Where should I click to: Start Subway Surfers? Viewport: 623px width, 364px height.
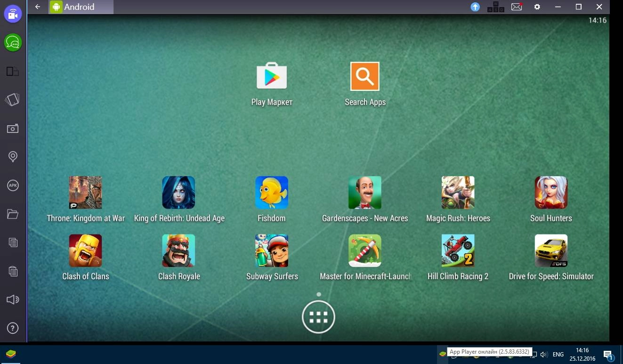click(x=272, y=251)
